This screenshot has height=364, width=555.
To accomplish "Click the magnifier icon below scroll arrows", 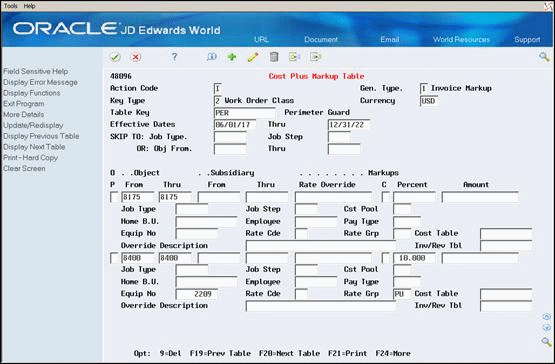I will coord(547,341).
